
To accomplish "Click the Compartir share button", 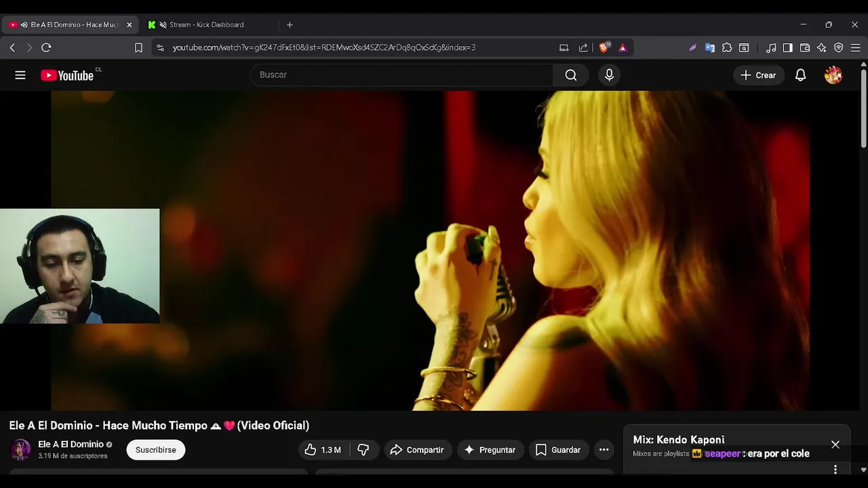I will [417, 450].
